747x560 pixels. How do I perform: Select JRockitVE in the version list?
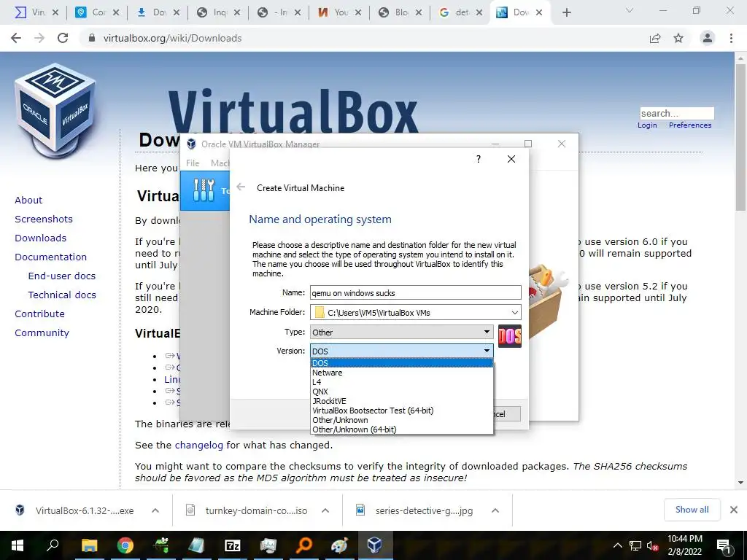coord(402,401)
